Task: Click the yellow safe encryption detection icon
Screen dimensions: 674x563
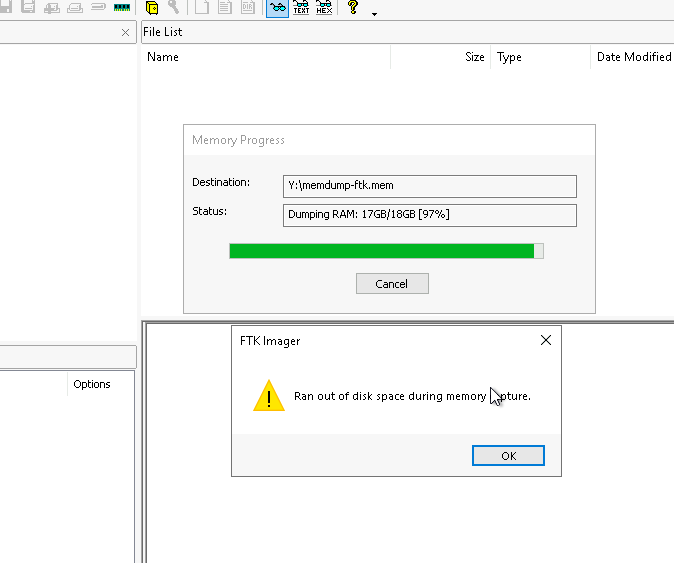Action: click(152, 8)
